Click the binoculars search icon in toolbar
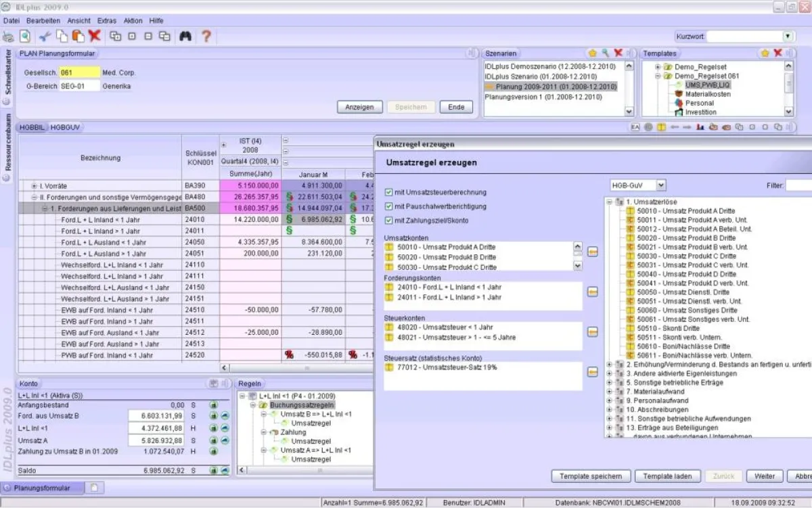 click(185, 37)
